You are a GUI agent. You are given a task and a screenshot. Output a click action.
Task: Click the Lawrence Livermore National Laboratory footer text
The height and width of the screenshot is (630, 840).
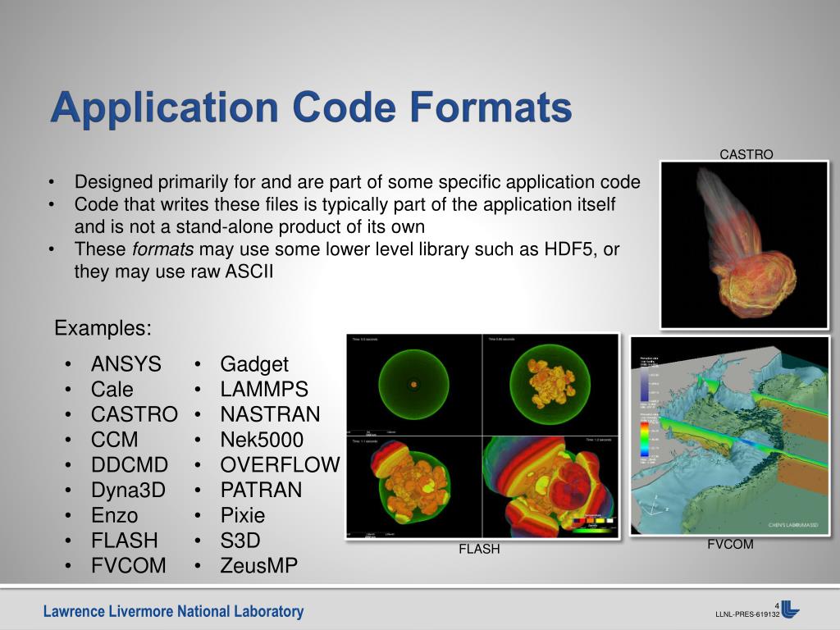(174, 611)
